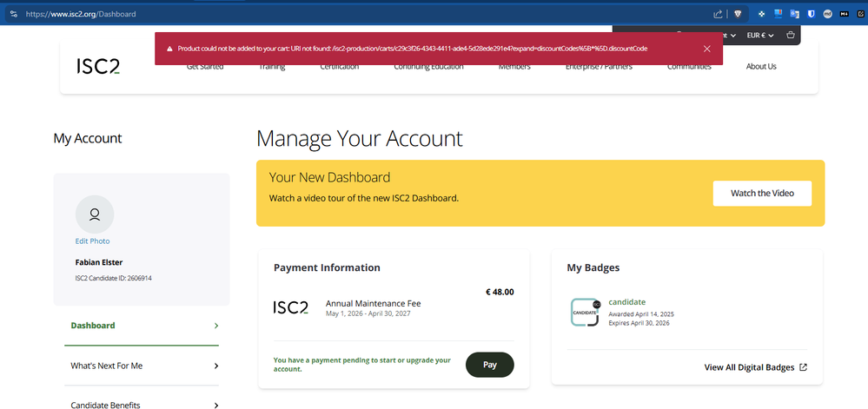Click the share page icon in address bar

click(718, 14)
